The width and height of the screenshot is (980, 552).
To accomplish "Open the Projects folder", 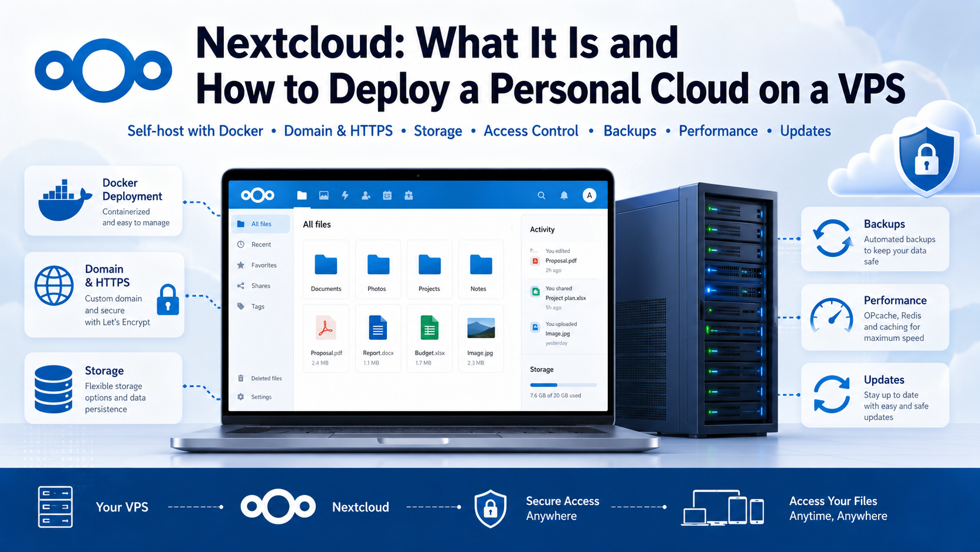I will [x=430, y=269].
